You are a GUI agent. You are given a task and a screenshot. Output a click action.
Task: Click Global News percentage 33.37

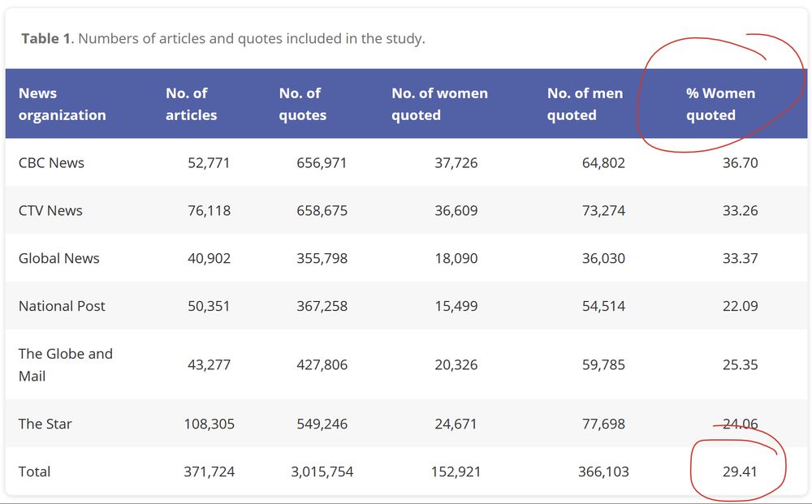pos(740,258)
